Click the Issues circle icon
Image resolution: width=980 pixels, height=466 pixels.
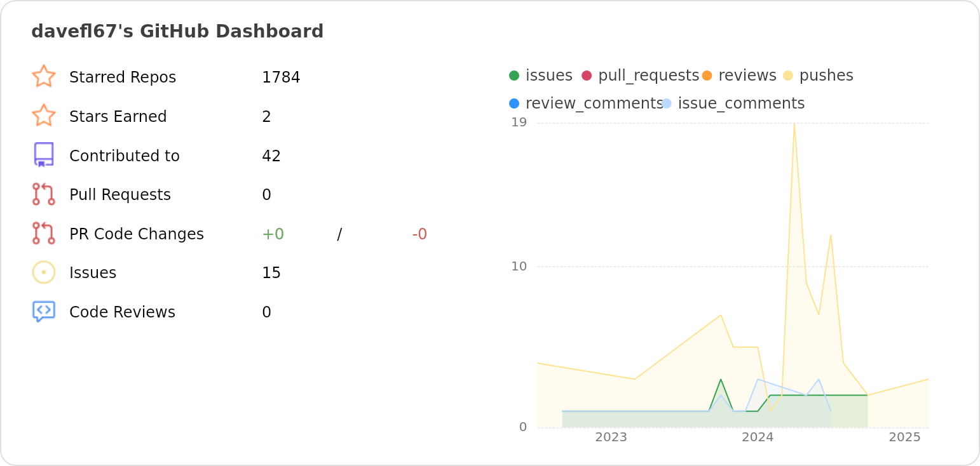click(x=44, y=272)
